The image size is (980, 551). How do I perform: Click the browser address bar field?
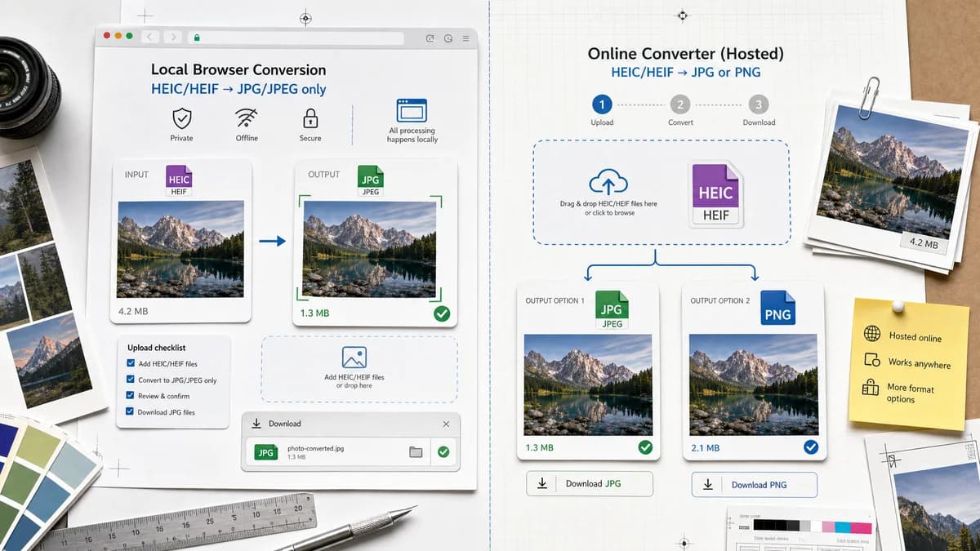pos(296,38)
